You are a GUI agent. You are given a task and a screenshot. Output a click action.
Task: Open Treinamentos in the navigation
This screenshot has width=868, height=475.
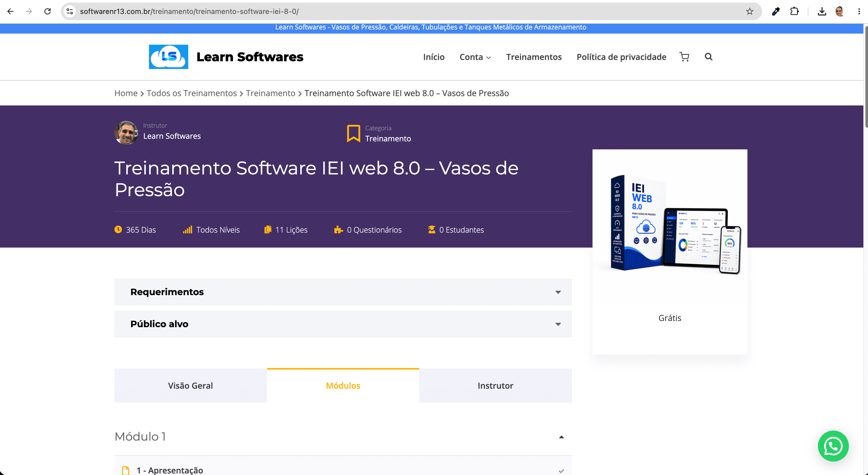pos(534,57)
